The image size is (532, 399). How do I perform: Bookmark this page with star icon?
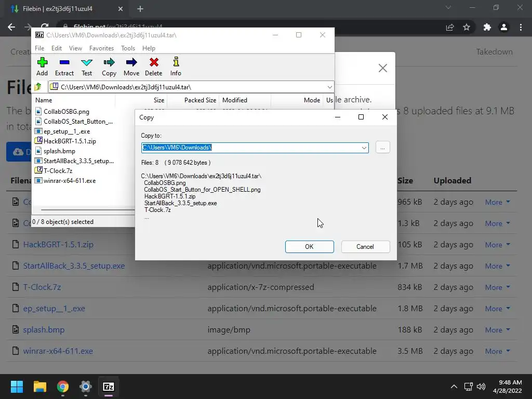467,27
